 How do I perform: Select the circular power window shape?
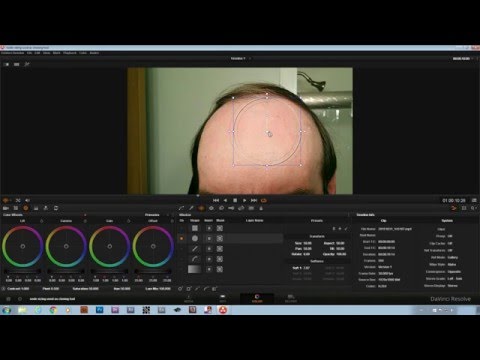pyautogui.click(x=195, y=238)
